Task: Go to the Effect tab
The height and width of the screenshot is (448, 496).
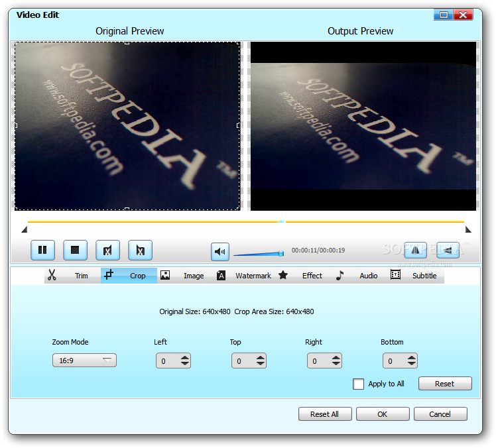Action: (312, 276)
